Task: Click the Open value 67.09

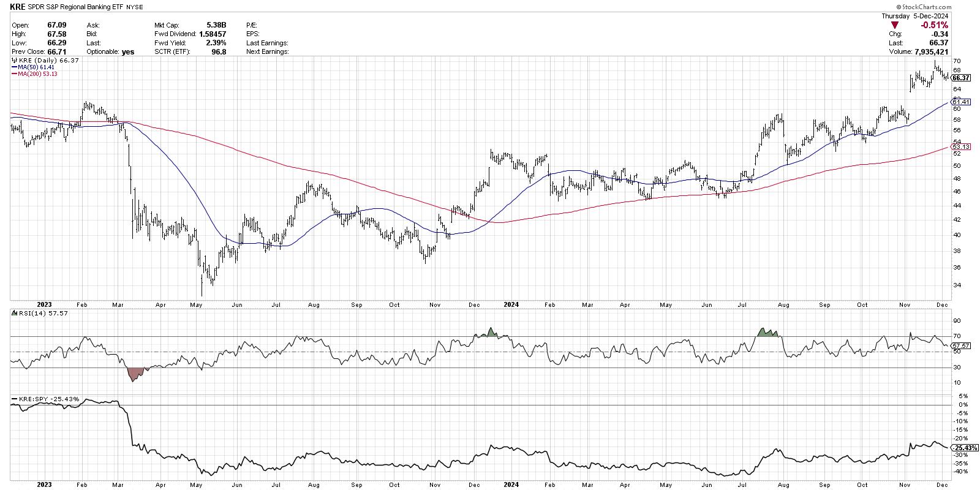Action: [56, 26]
